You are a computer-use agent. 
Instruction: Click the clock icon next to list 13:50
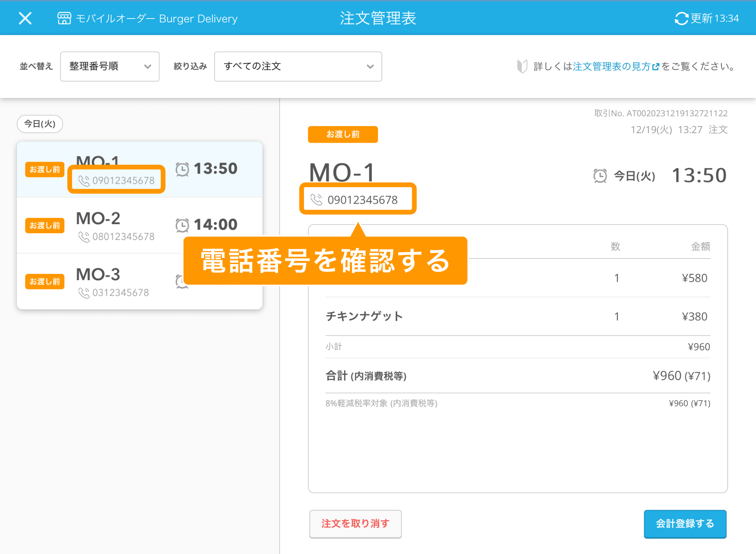click(x=182, y=169)
